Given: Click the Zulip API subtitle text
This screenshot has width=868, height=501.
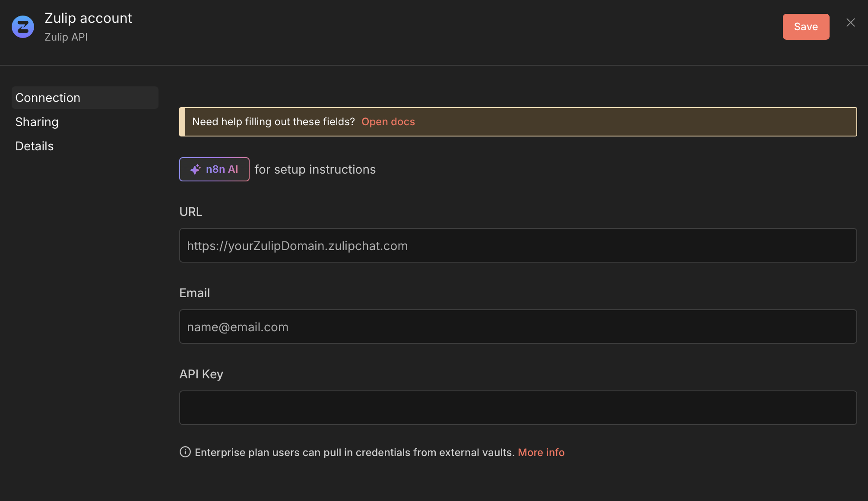Looking at the screenshot, I should 66,37.
